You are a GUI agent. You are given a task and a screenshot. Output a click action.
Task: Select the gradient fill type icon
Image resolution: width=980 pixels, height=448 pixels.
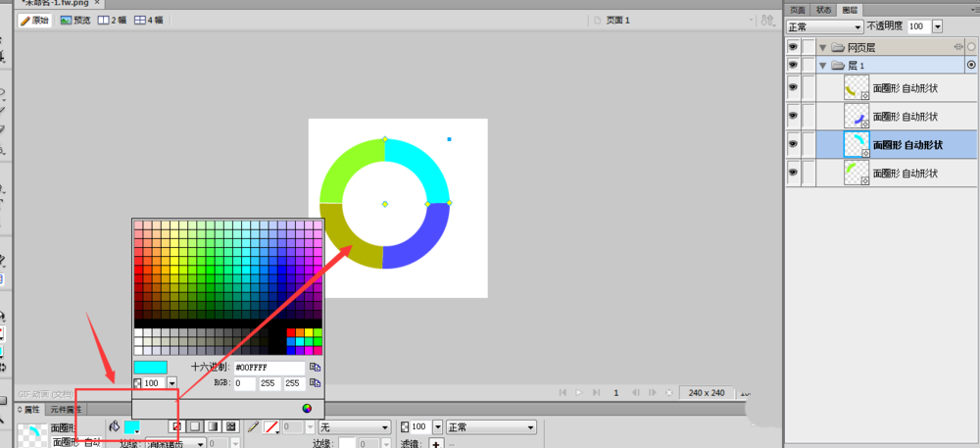(213, 427)
